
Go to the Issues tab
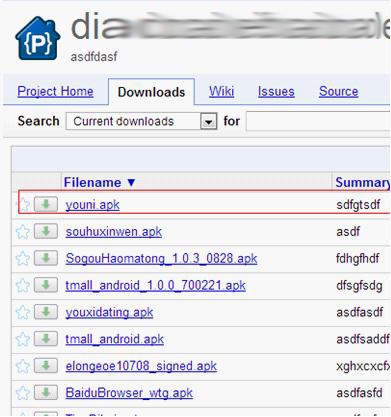pyautogui.click(x=276, y=91)
